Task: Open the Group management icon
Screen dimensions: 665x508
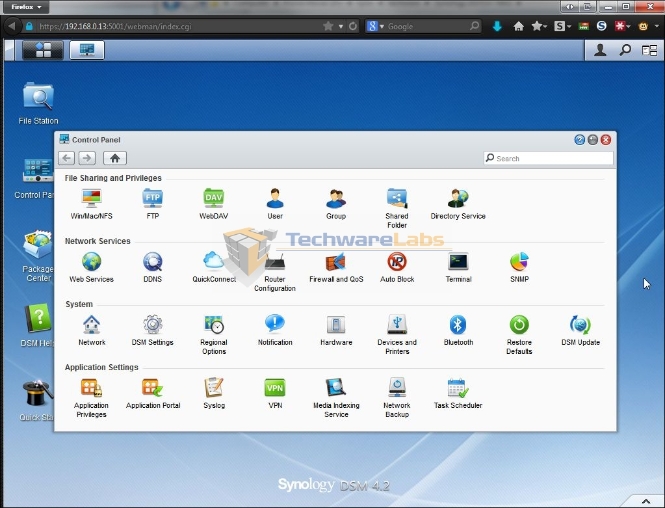Action: 336,204
